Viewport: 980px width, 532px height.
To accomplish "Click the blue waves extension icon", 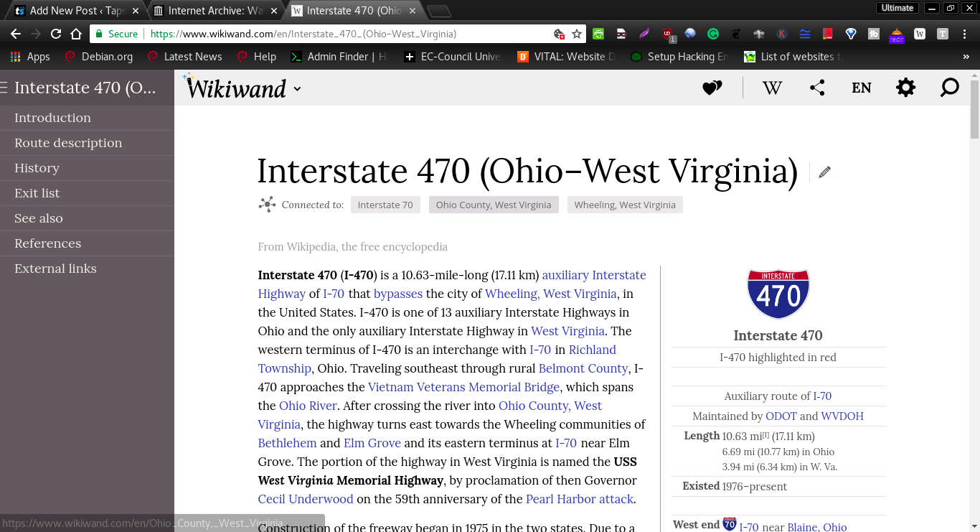I will tap(805, 34).
